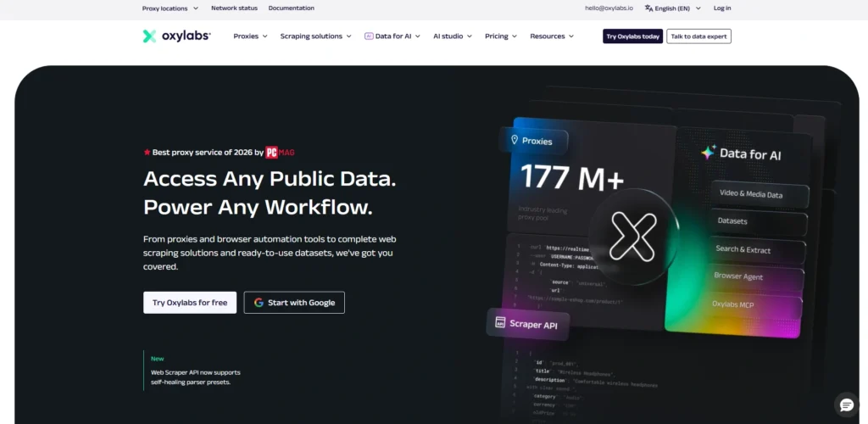
Task: Open the English (EN) language selector
Action: 672,8
